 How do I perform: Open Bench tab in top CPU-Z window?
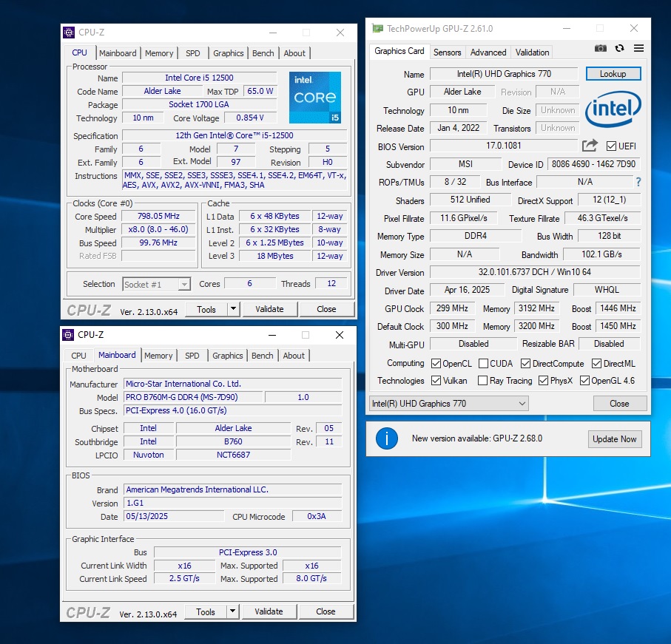click(x=263, y=53)
